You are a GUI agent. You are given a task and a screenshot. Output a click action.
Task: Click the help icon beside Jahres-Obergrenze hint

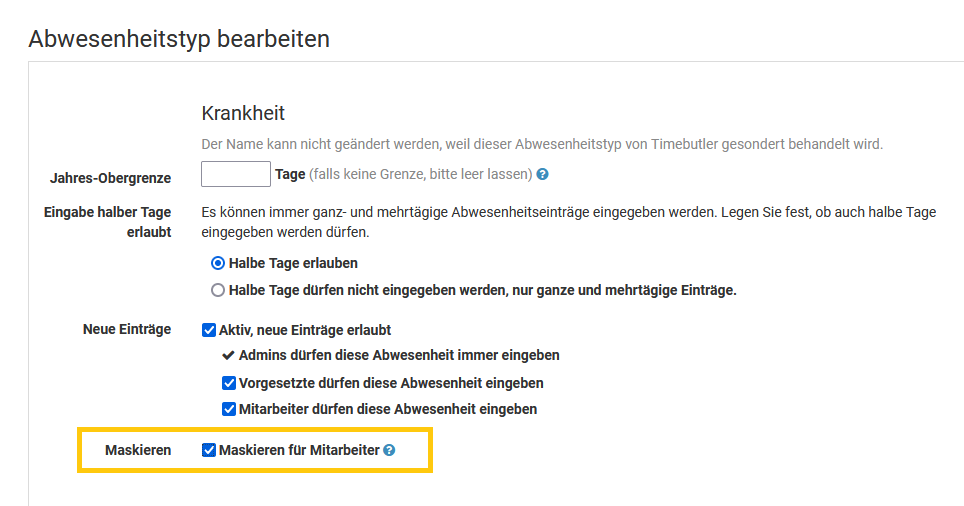click(542, 174)
